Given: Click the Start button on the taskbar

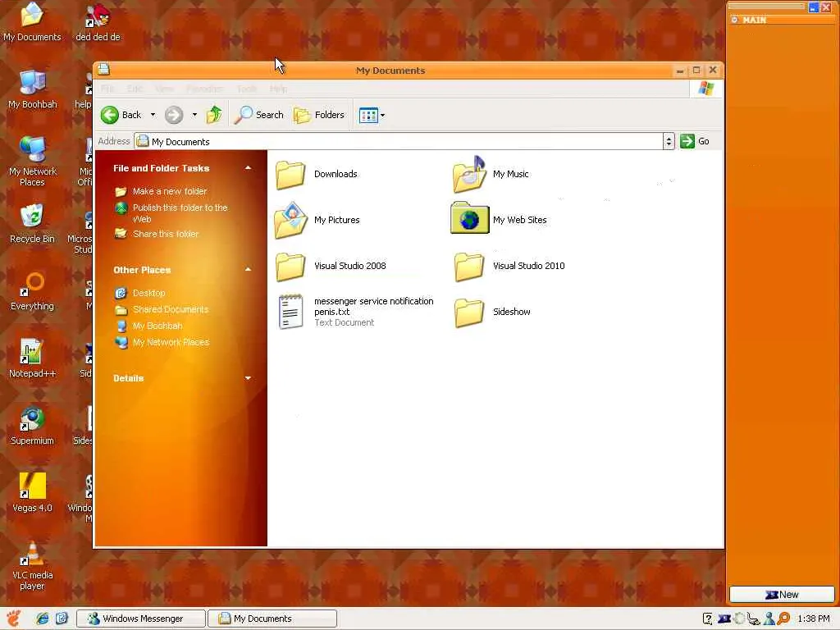Looking at the screenshot, I should coord(13,619).
